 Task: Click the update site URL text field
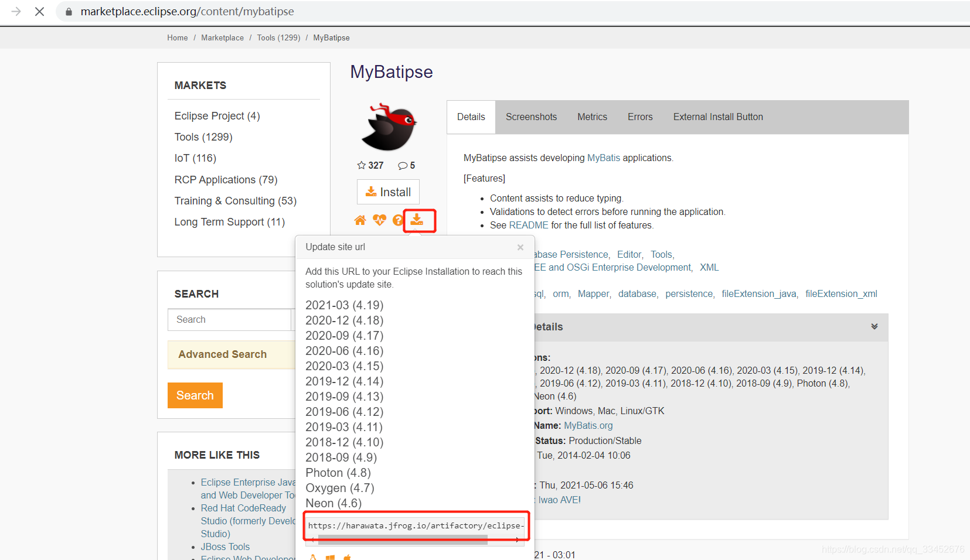pos(416,525)
